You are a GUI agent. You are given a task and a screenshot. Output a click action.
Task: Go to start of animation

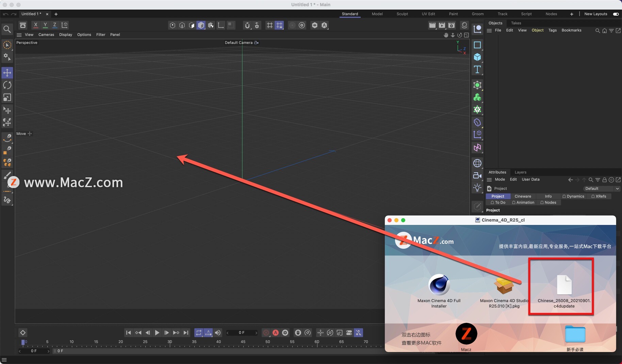pos(128,333)
